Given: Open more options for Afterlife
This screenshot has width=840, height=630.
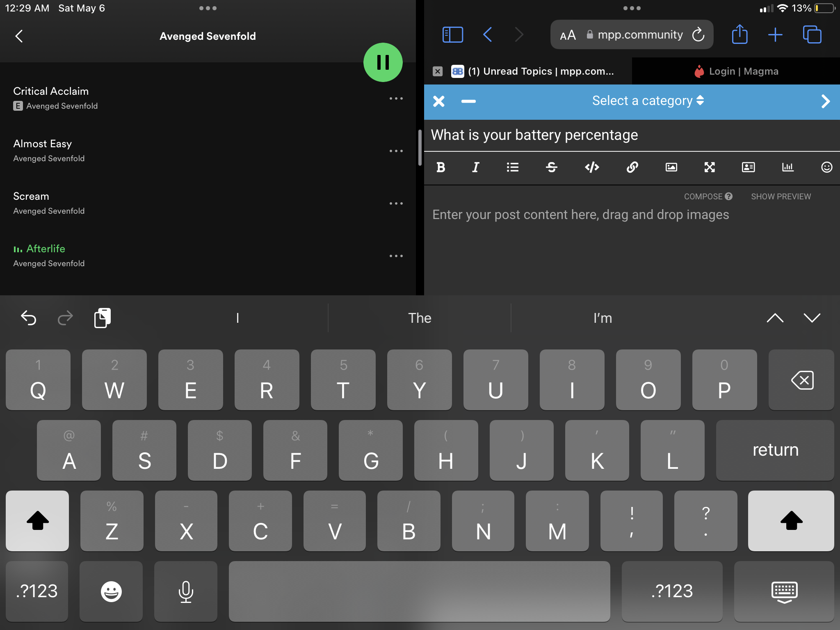Looking at the screenshot, I should pyautogui.click(x=396, y=256).
